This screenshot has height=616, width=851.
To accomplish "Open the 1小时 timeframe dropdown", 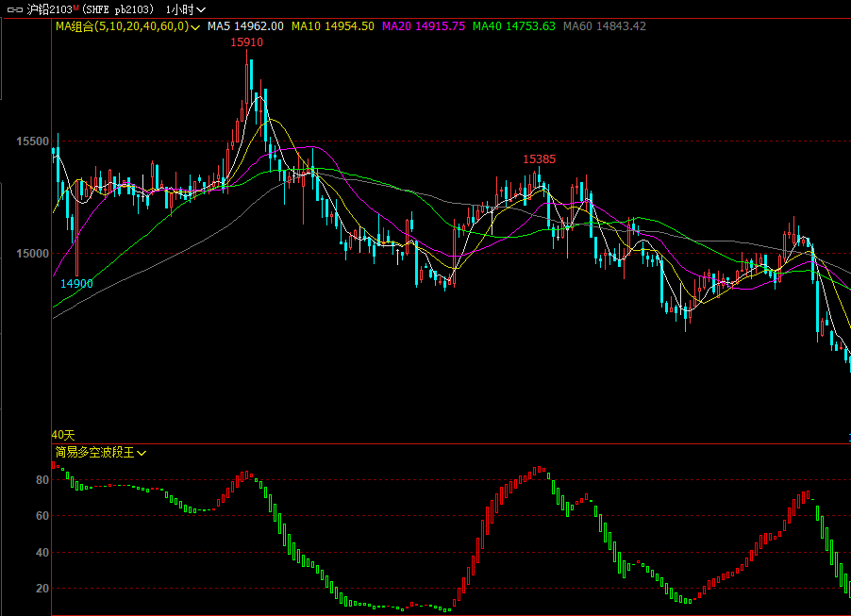I will click(x=185, y=9).
